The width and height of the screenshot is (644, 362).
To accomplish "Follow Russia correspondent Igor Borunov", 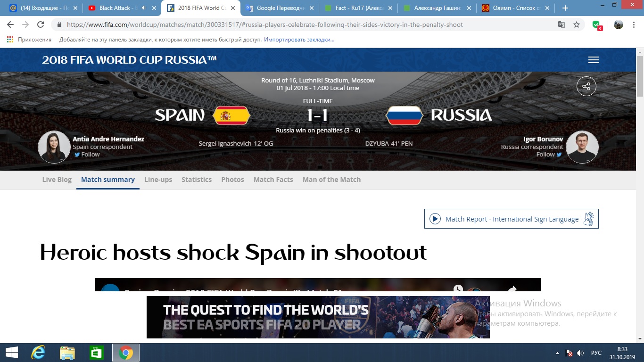I will tap(549, 154).
